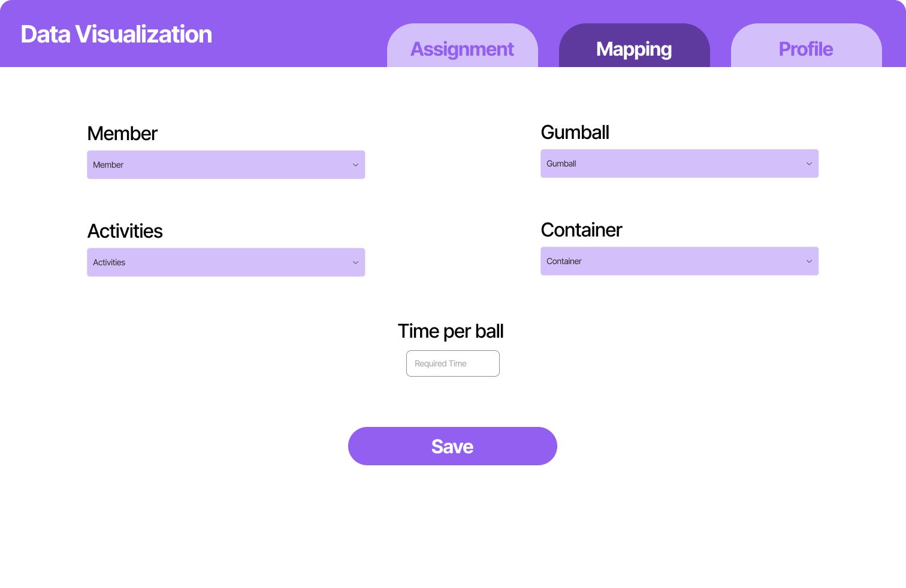Screen dimensions: 906x588
Task: Click the Gumball field label
Action: click(x=575, y=132)
